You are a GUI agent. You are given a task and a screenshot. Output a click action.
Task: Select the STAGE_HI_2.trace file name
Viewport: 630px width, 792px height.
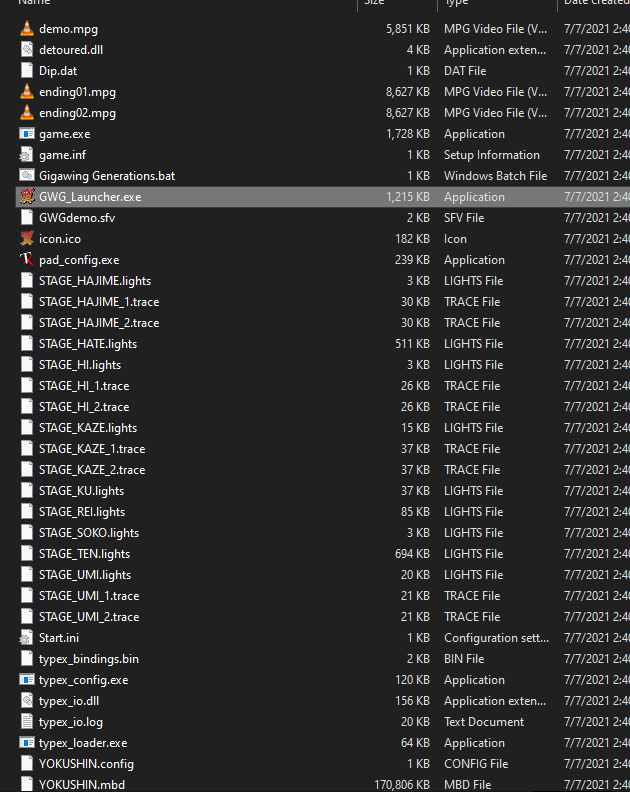(x=84, y=407)
